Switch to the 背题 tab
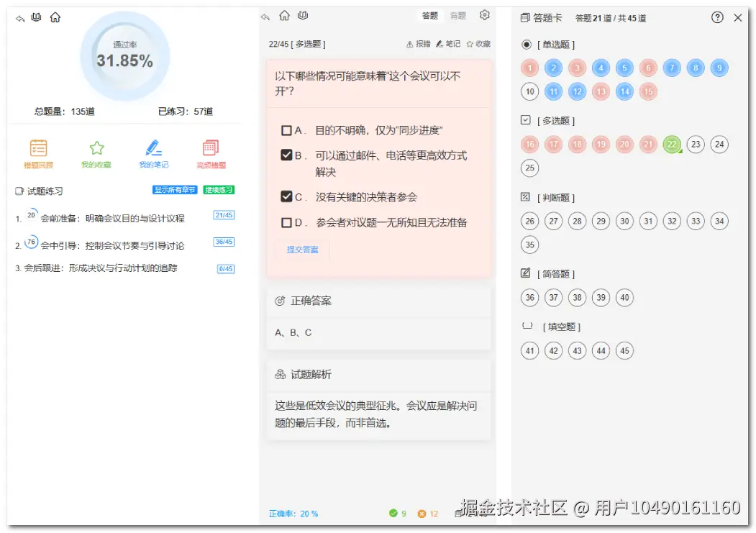Image resolution: width=756 pixels, height=533 pixels. coord(457,14)
